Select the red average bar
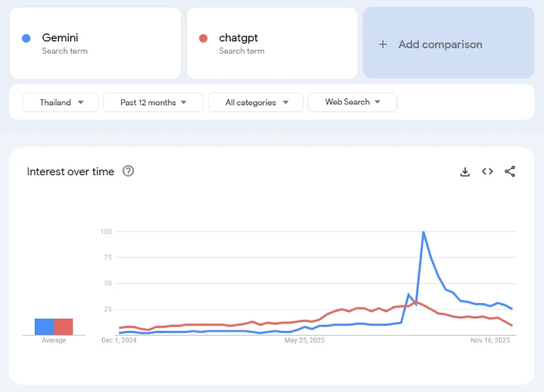Viewport: 544px width, 392px height. click(63, 327)
